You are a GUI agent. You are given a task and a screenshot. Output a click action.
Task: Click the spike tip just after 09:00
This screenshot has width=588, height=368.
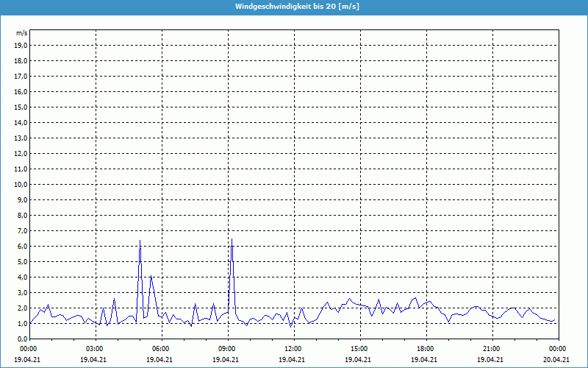tap(232, 239)
